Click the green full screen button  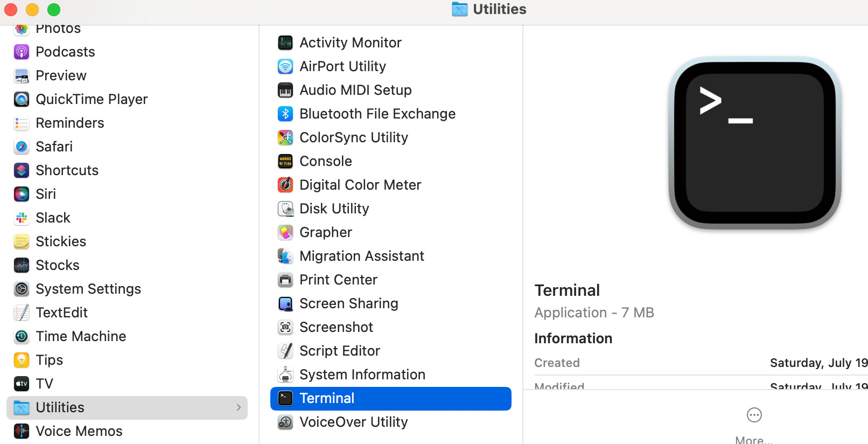coord(54,10)
